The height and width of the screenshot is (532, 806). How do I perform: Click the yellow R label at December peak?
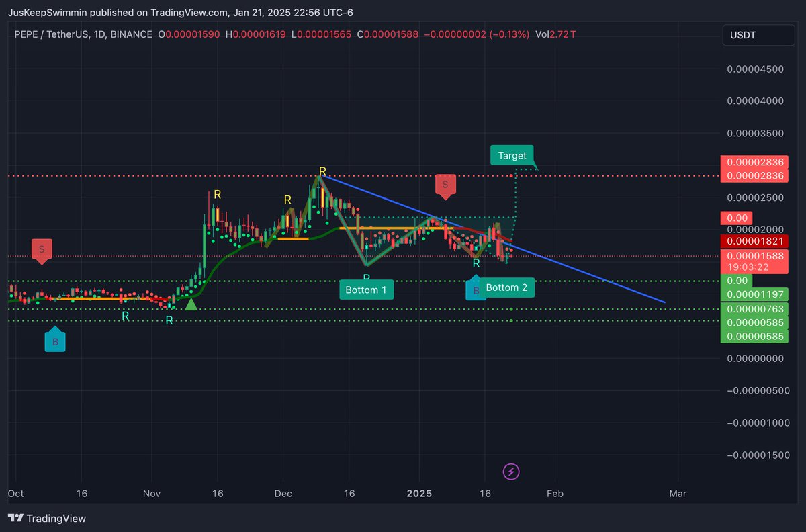click(x=323, y=171)
